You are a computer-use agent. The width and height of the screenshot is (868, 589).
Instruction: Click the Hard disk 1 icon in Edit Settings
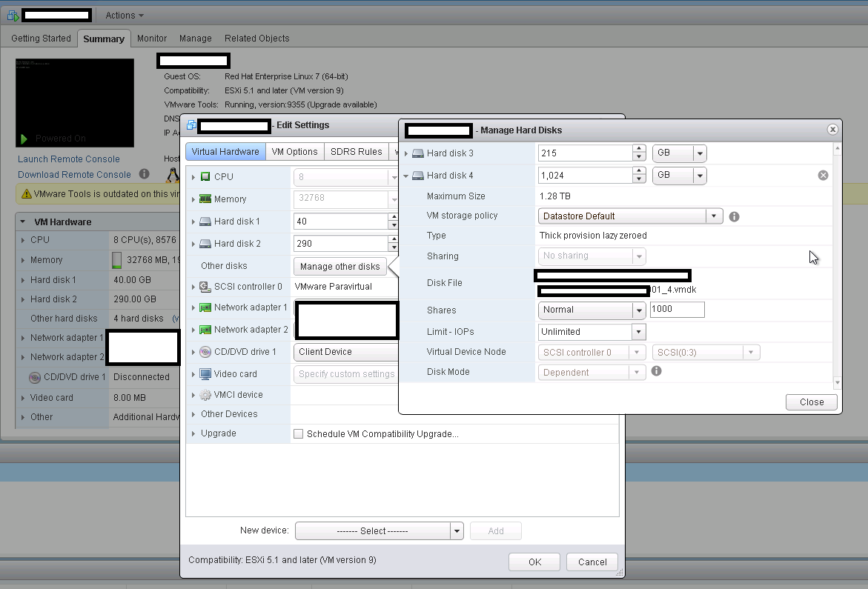[205, 222]
